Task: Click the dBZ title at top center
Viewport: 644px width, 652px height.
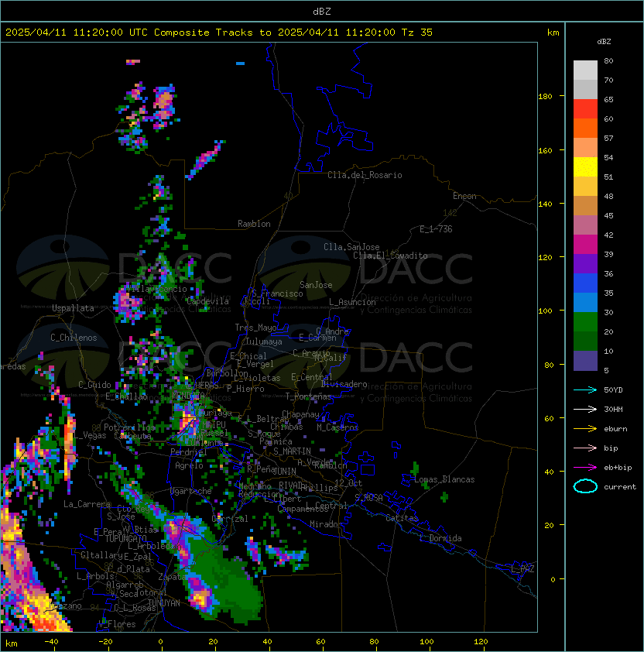Action: click(x=322, y=12)
